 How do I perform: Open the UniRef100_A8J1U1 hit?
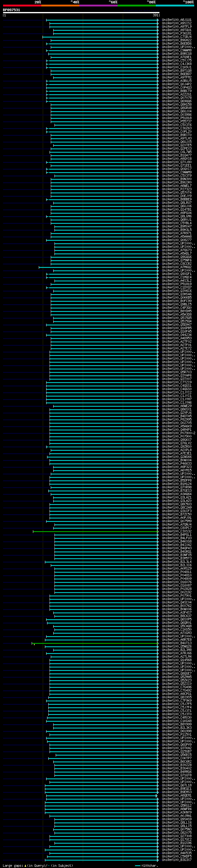[176, 20]
